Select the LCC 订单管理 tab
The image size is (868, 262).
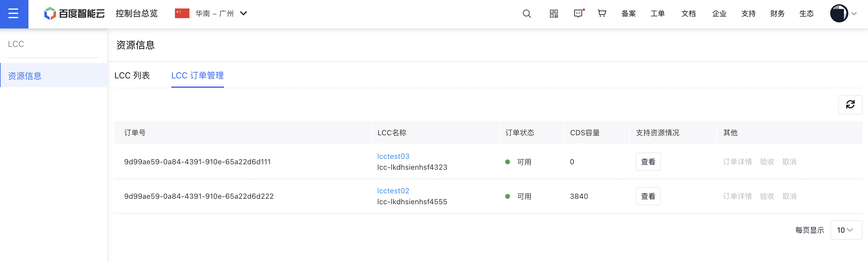coord(197,75)
